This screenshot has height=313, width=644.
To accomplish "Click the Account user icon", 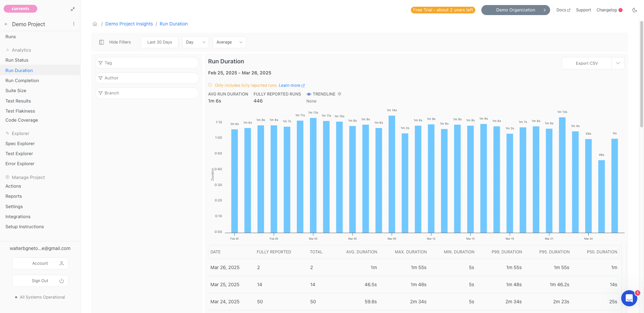I will [x=61, y=263].
